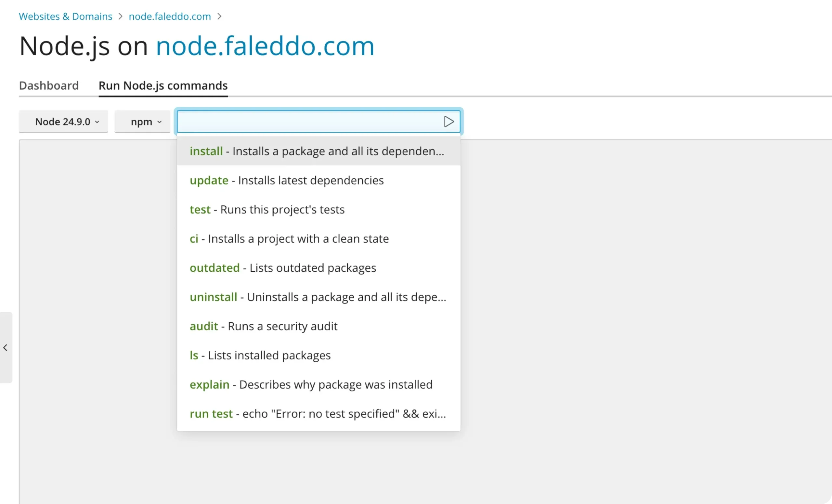The width and height of the screenshot is (832, 504).
Task: Choose the update command suggestion
Action: click(286, 180)
